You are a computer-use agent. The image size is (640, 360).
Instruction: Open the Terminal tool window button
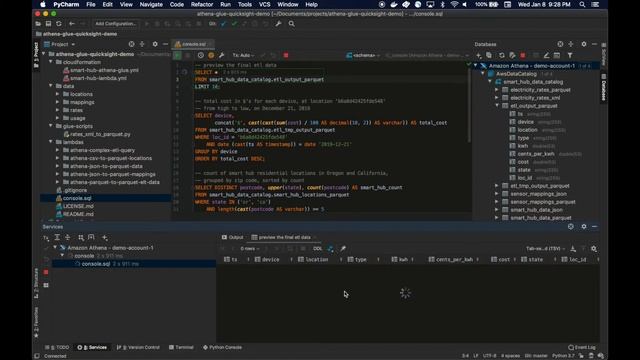pyautogui.click(x=181, y=347)
